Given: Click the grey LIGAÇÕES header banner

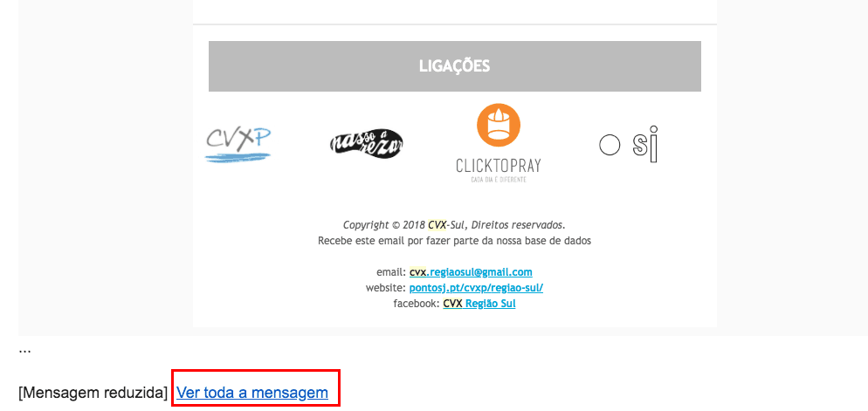Looking at the screenshot, I should (454, 66).
